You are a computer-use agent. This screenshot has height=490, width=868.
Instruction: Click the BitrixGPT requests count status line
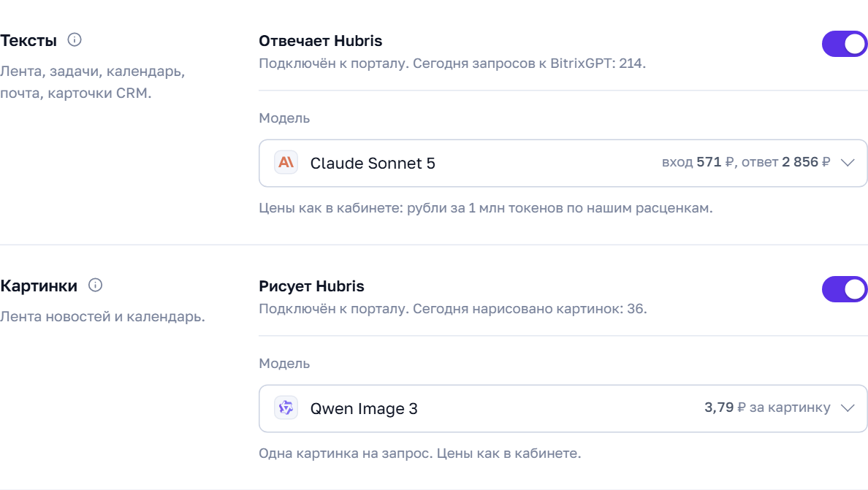pos(452,64)
